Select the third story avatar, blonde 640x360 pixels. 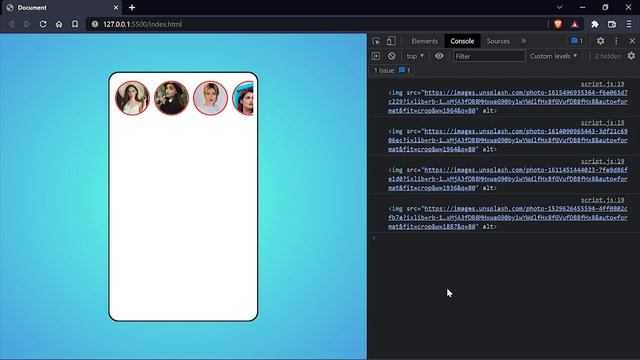click(210, 98)
